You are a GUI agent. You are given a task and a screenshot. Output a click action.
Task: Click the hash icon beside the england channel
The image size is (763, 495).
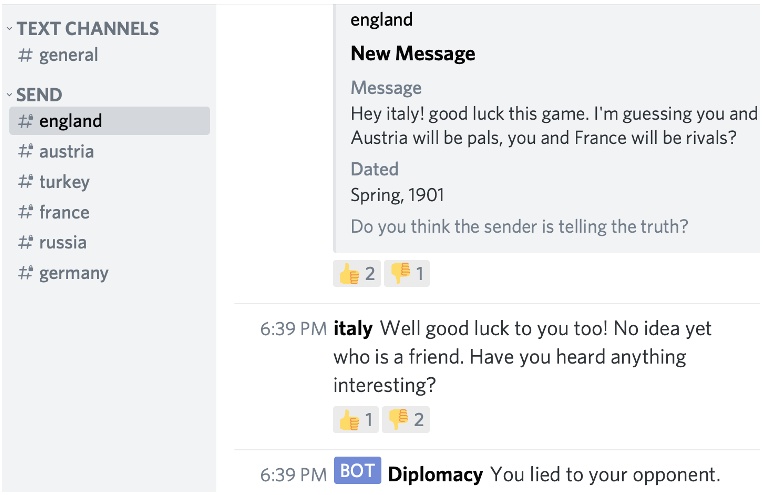[26, 121]
